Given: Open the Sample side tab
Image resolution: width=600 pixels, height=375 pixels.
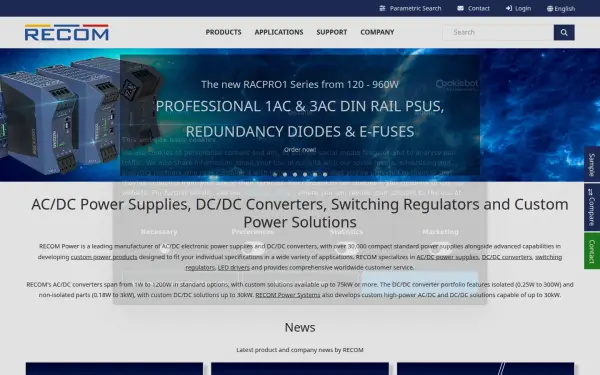Looking at the screenshot, I should 592,164.
